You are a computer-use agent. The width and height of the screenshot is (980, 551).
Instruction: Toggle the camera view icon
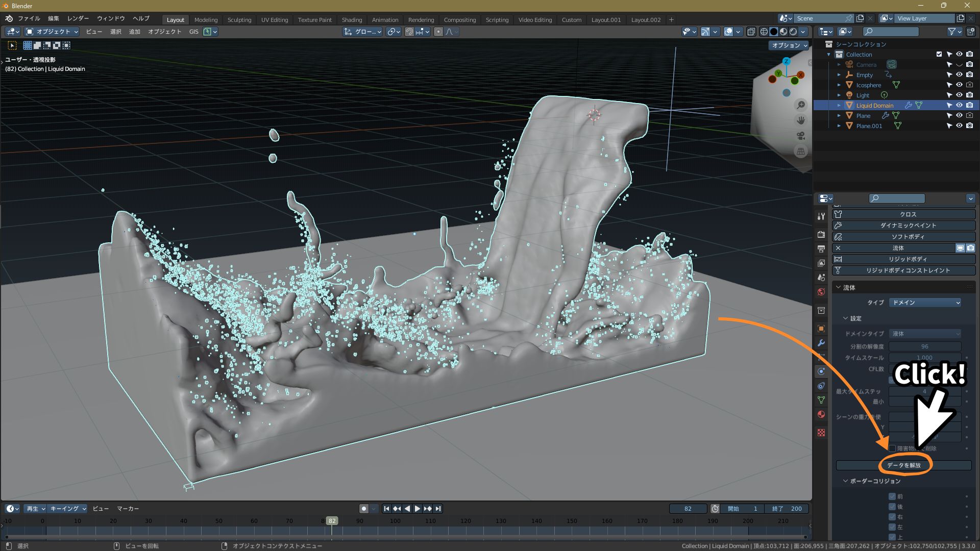801,136
